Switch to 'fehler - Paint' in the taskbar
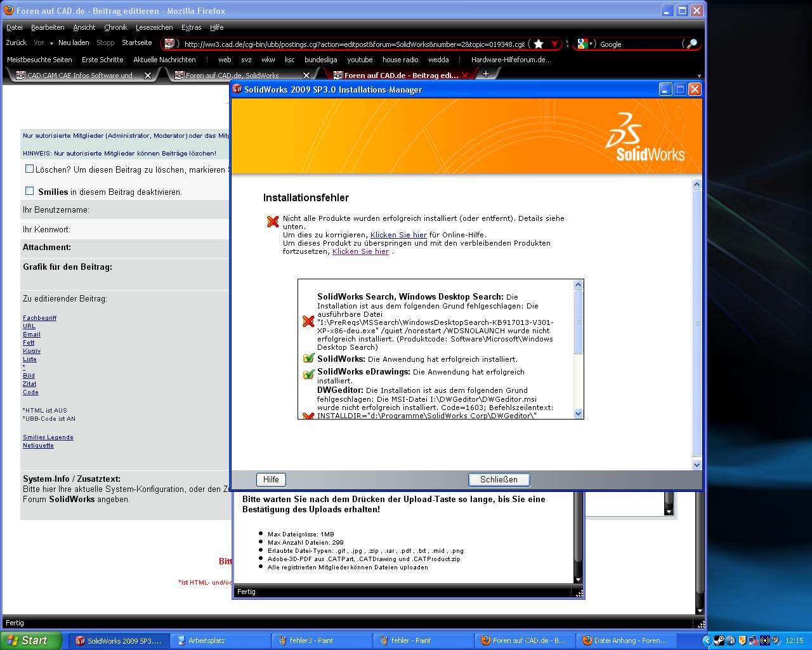Image resolution: width=812 pixels, height=650 pixels. [x=423, y=640]
